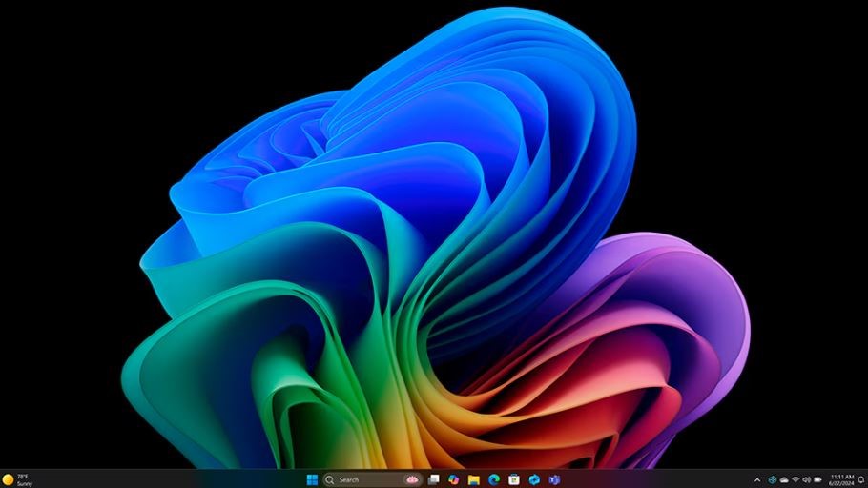Screen dimensions: 868x488
Task: Open the clock showing 11:11 AM
Action: tap(841, 479)
